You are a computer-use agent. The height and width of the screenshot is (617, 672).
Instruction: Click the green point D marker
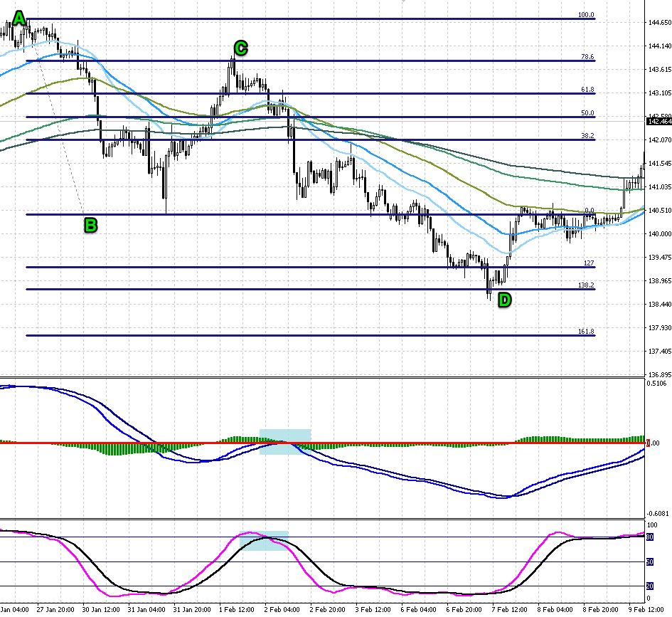click(x=503, y=300)
